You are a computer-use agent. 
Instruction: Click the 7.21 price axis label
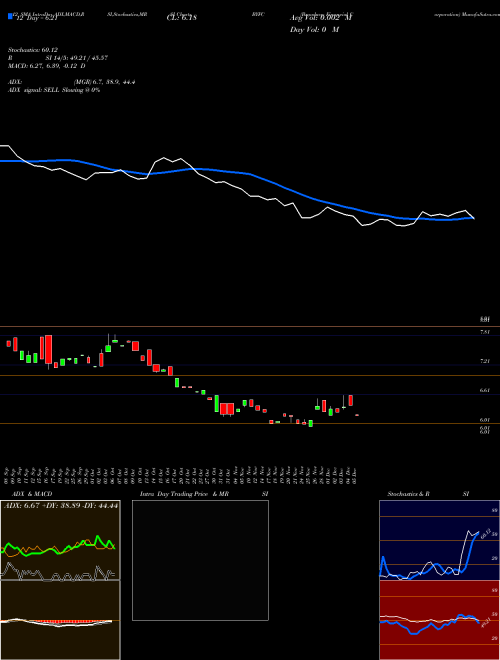tap(485, 362)
